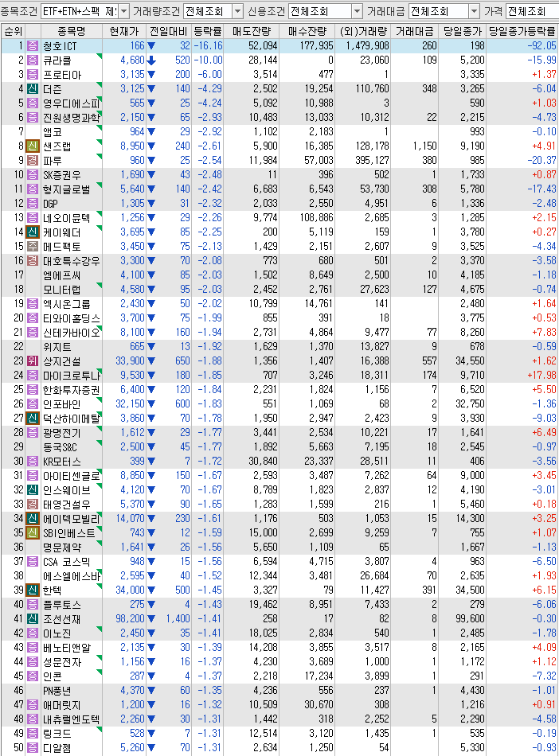Sort by the 매도잔량 column header
This screenshot has width=559, height=756.
coord(252,31)
